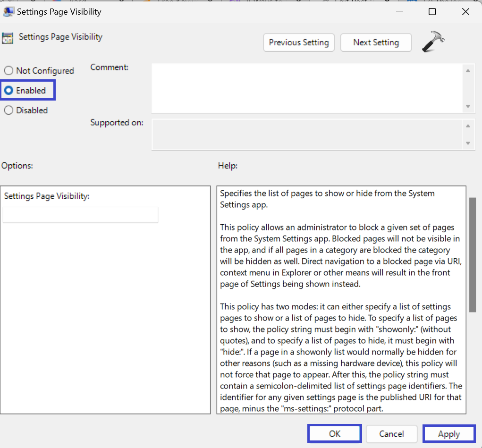
Task: Cancel the policy changes
Action: click(x=391, y=434)
